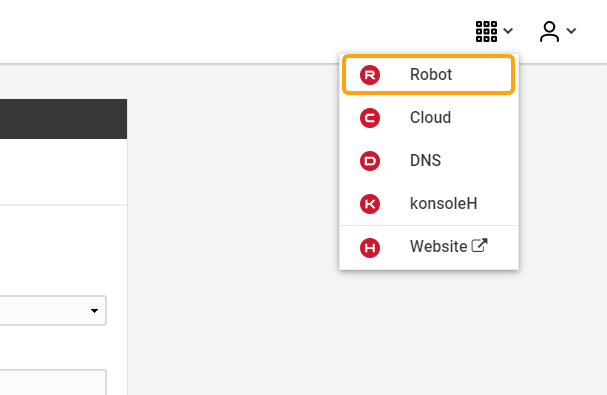Click the white panel area below the header
The width and height of the screenshot is (607, 395).
pyautogui.click(x=63, y=172)
